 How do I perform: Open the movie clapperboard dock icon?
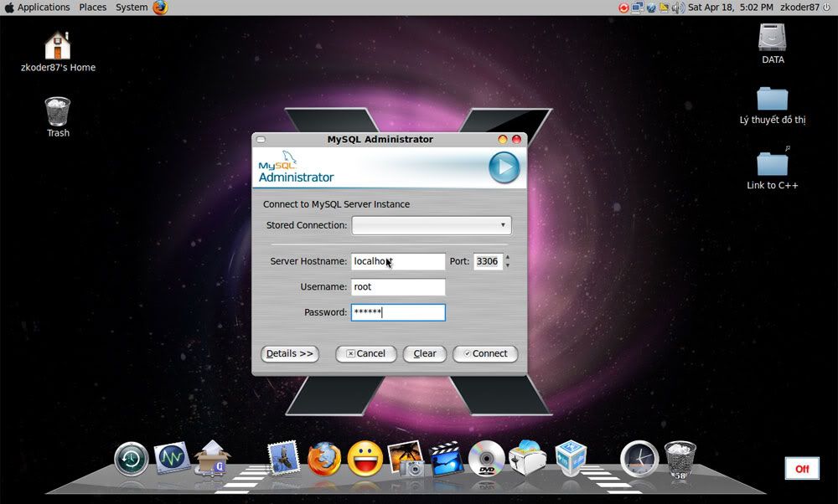click(446, 458)
